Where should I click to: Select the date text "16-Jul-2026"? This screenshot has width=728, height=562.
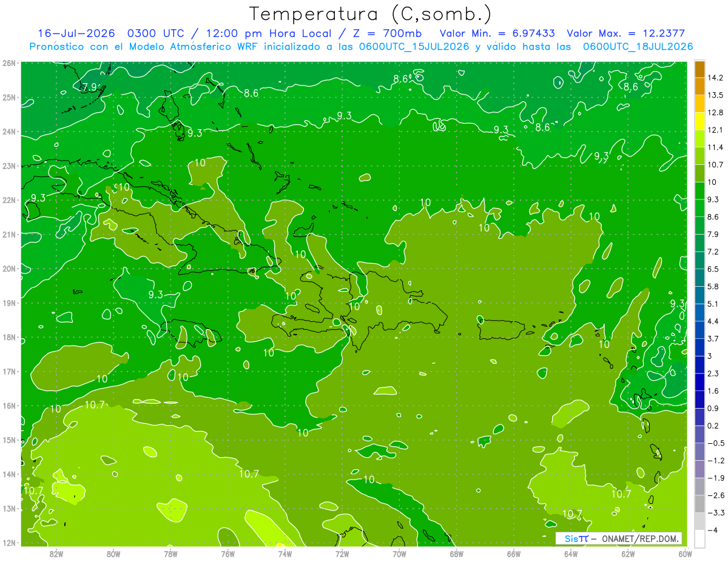[76, 33]
